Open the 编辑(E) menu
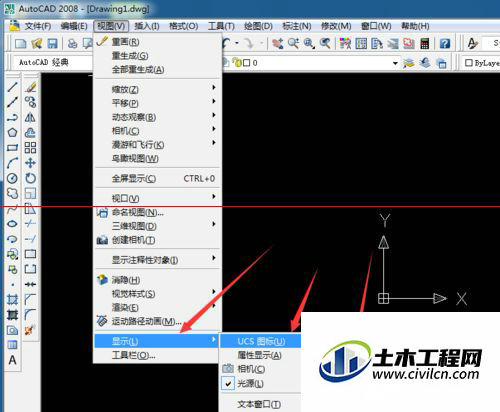Image resolution: width=500 pixels, height=412 pixels. (74, 26)
